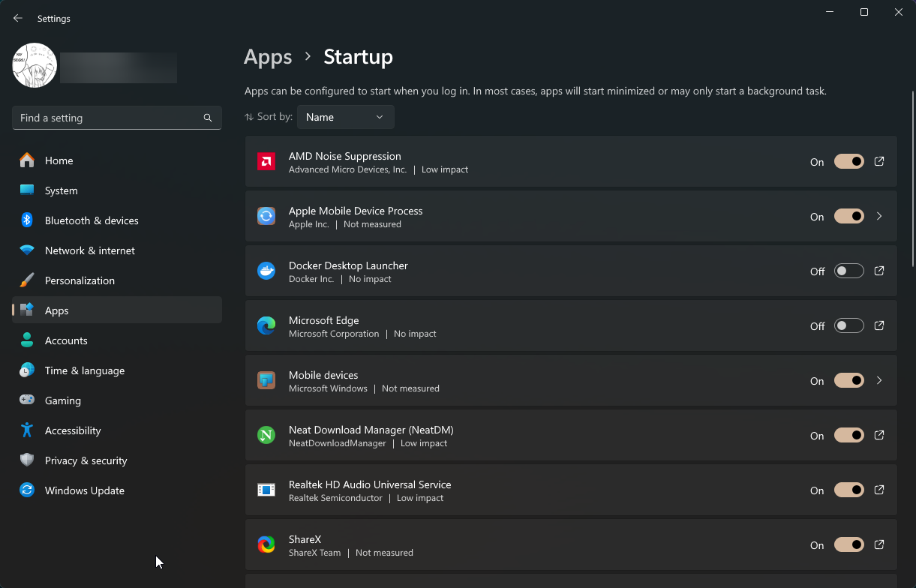Screen dimensions: 916x588
Task: Click the Neat Download Manager (NeatDM) text
Action: tap(371, 430)
